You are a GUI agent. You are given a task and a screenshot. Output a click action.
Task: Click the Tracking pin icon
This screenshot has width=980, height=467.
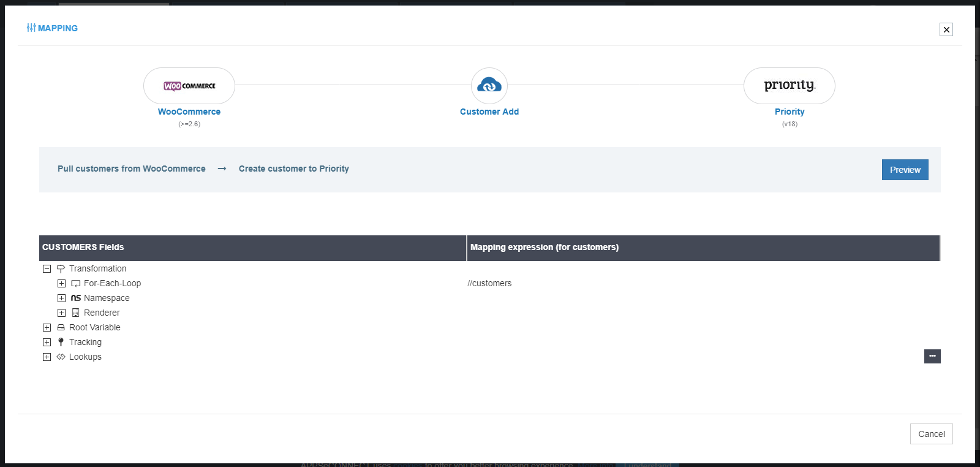click(61, 343)
